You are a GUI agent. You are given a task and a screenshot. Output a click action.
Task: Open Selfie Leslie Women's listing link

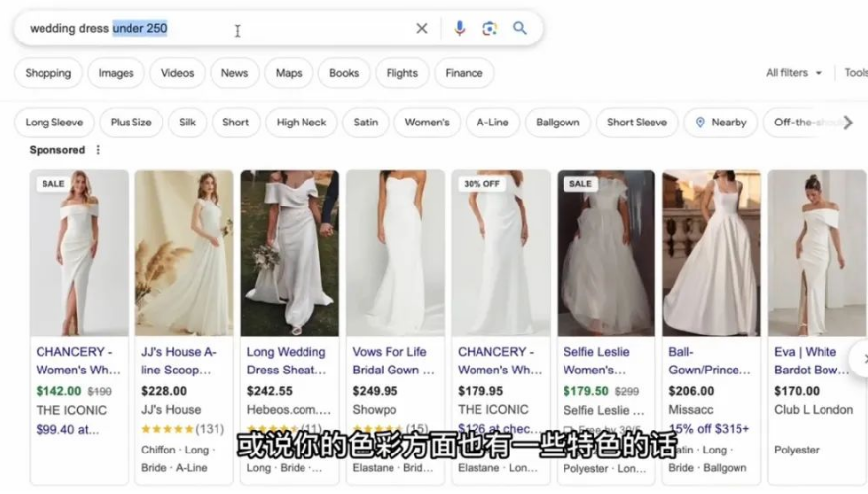click(596, 361)
